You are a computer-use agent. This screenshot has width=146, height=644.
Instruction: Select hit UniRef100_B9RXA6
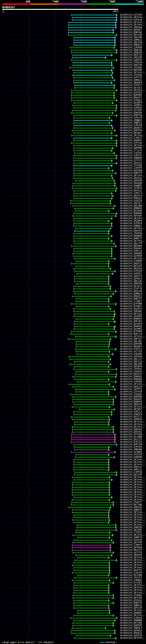pos(131,32)
